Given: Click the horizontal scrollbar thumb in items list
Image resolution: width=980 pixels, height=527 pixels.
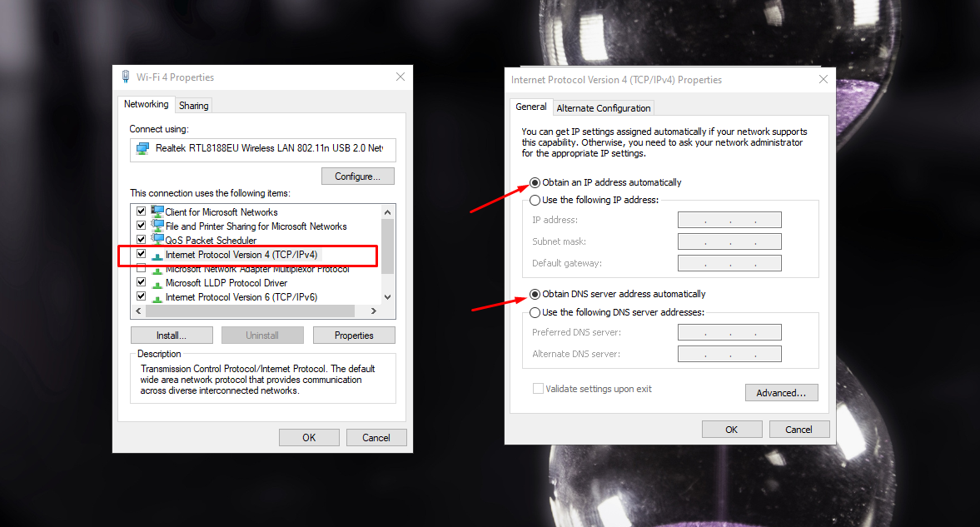Looking at the screenshot, I should (250, 311).
